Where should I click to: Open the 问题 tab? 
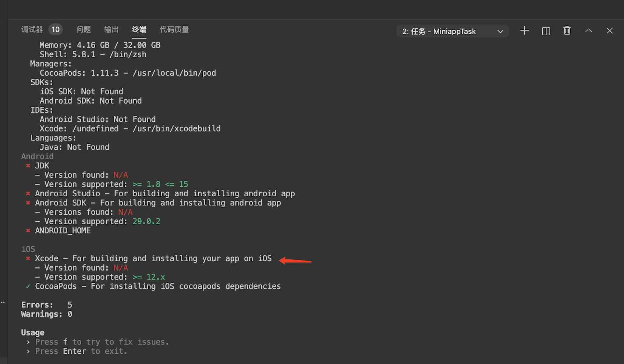(84, 29)
